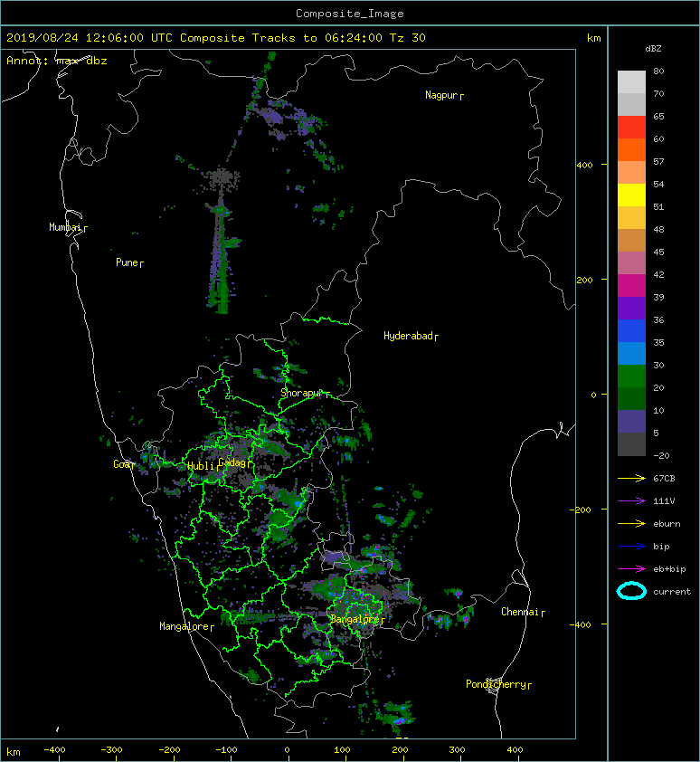Click the Shorapur label on map

[302, 393]
